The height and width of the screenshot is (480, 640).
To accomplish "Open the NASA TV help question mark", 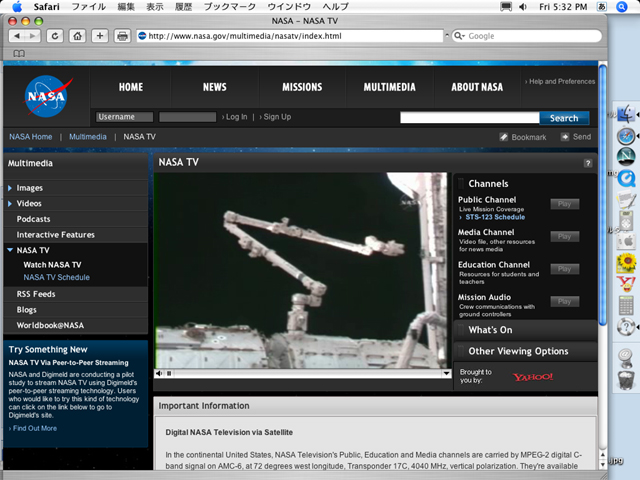I will [588, 163].
